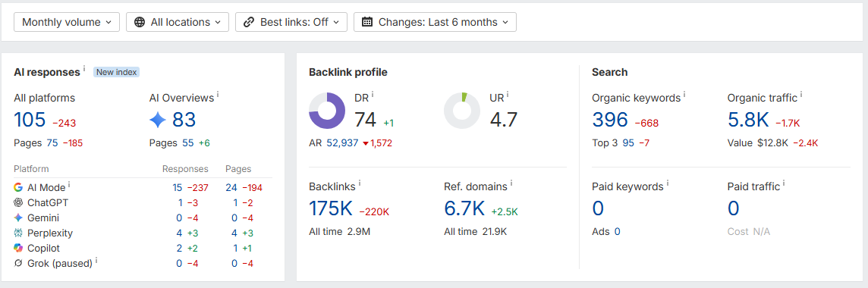Select the Perplexity platform row label
The width and height of the screenshot is (868, 288).
tap(50, 233)
